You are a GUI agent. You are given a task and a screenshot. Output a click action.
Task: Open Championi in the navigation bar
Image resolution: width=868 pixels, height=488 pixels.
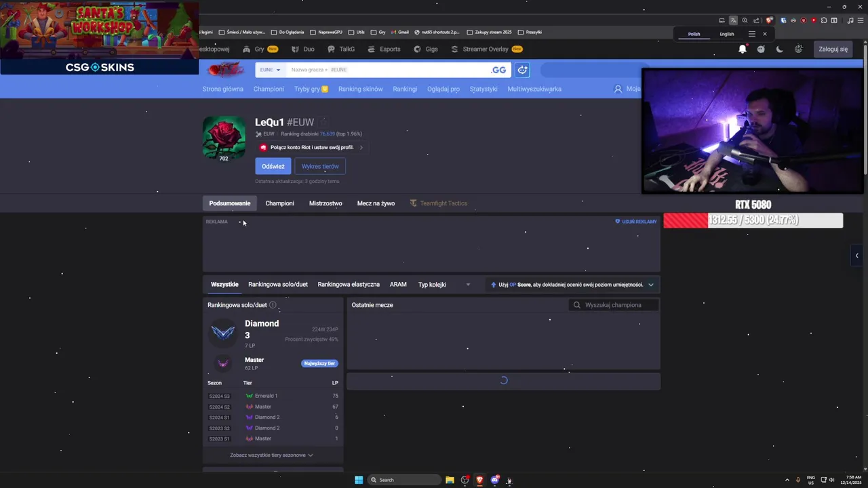click(269, 89)
